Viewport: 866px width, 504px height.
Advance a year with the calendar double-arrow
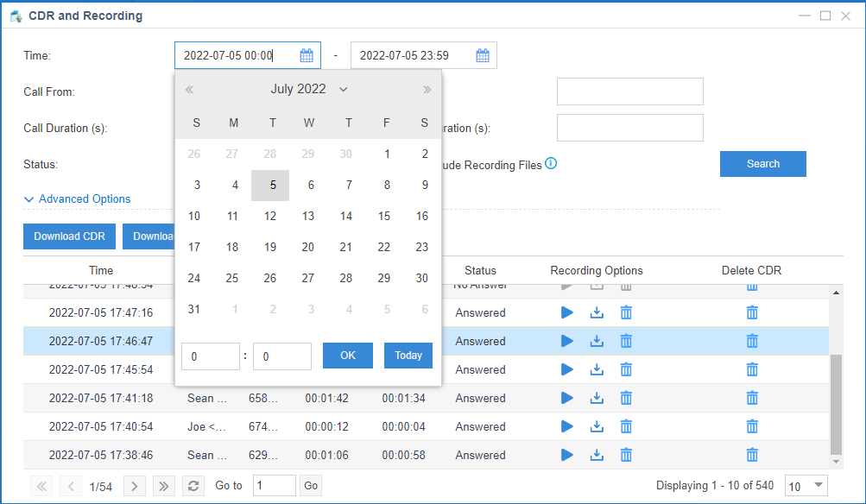tap(427, 89)
